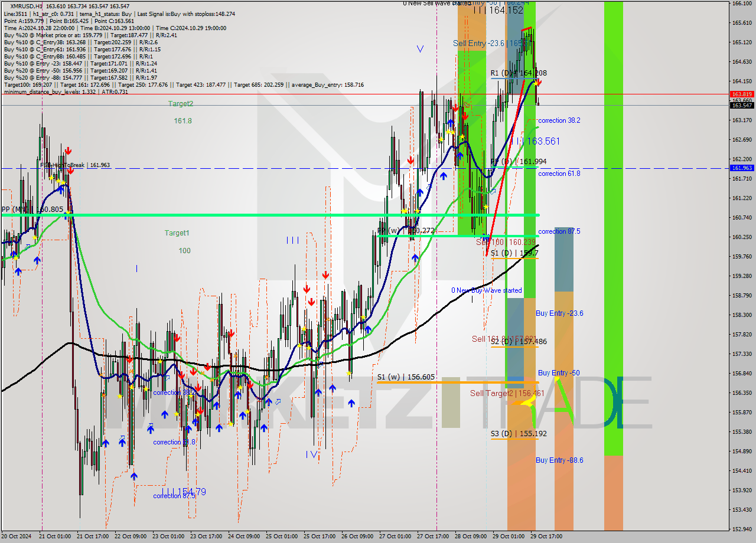Click the red 163.819 price tag on the axis
Image resolution: width=756 pixels, height=543 pixels.
click(x=742, y=94)
